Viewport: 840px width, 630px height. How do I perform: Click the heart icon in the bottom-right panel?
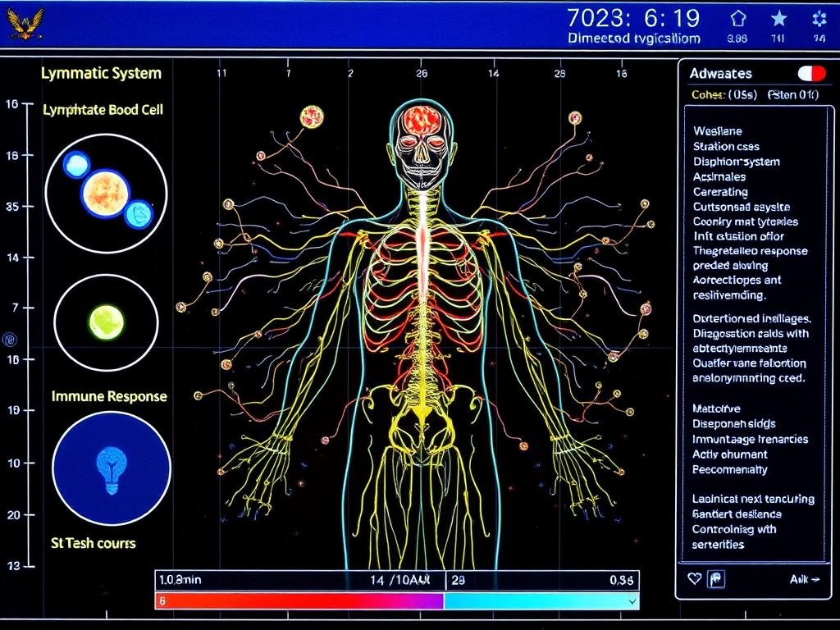(x=695, y=577)
